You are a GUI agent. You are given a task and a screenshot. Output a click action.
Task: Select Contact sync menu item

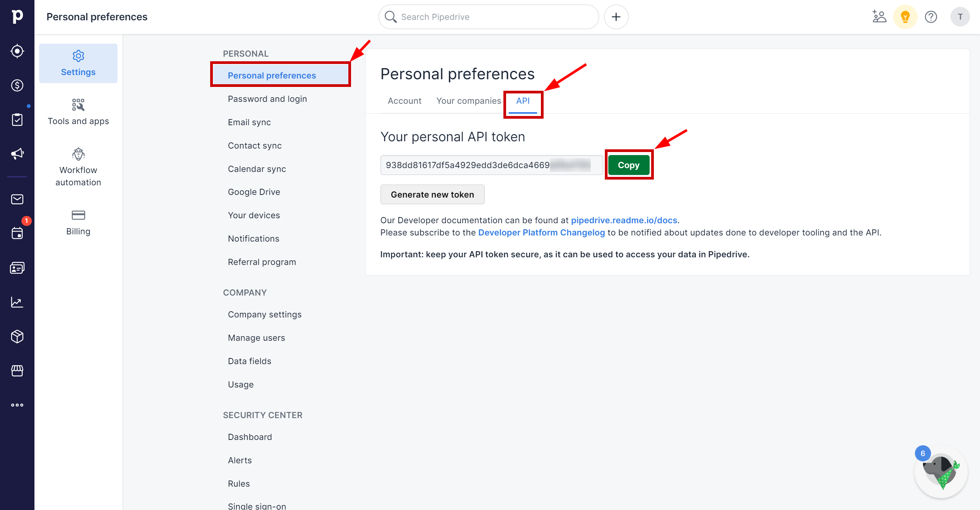(255, 145)
